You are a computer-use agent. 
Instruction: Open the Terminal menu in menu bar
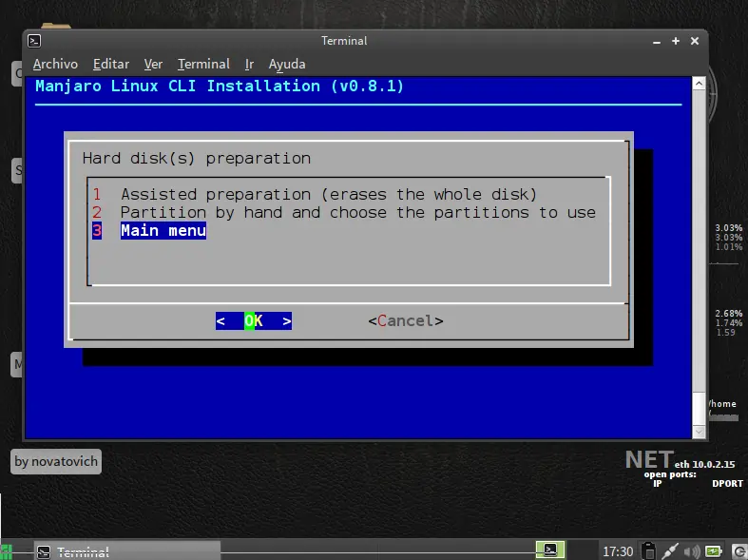(203, 64)
